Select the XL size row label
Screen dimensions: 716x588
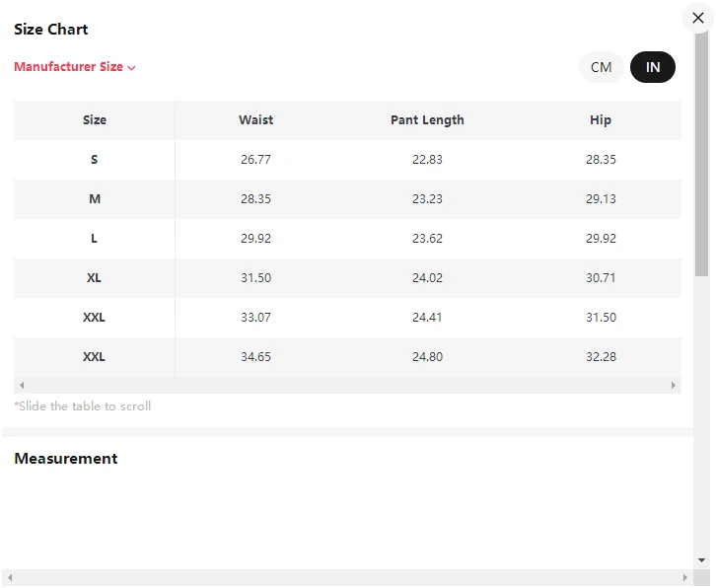[94, 278]
